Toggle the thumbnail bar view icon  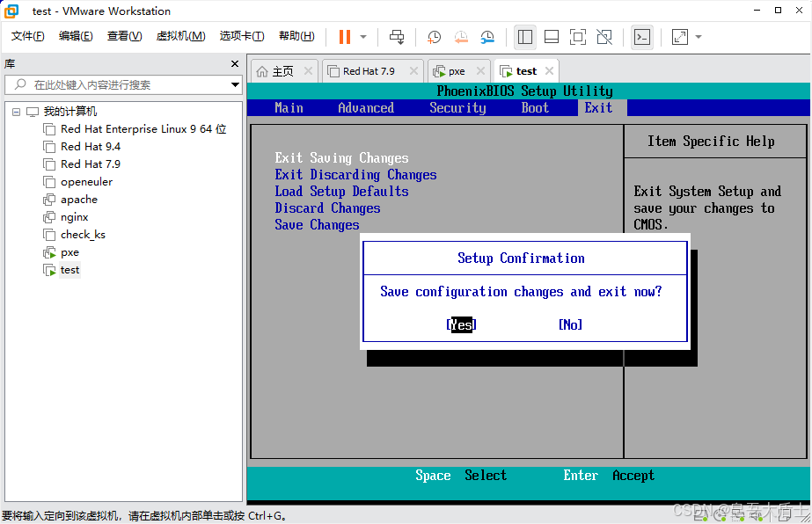552,37
